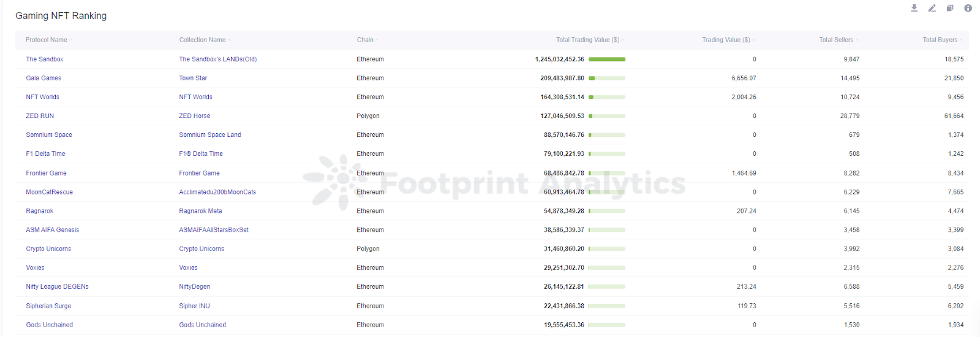Select Trading Value cell 119.73
980x337 pixels.
pos(747,306)
